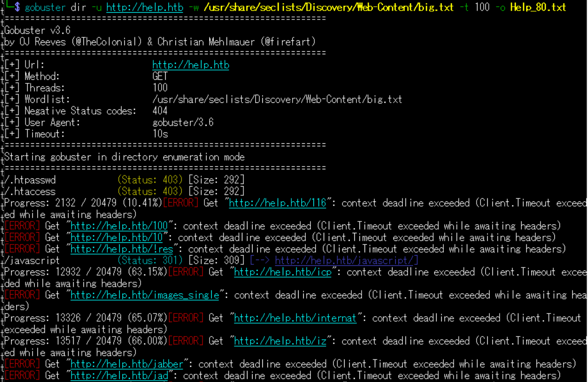The width and height of the screenshot is (588, 382).
Task: Open the help.htb link in the gobuster command
Action: click(144, 7)
